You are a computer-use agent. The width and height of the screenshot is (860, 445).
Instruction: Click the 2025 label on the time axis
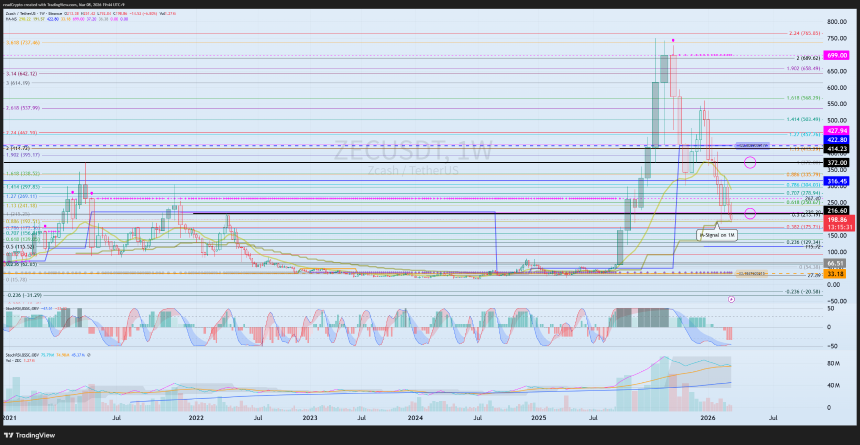pos(538,418)
